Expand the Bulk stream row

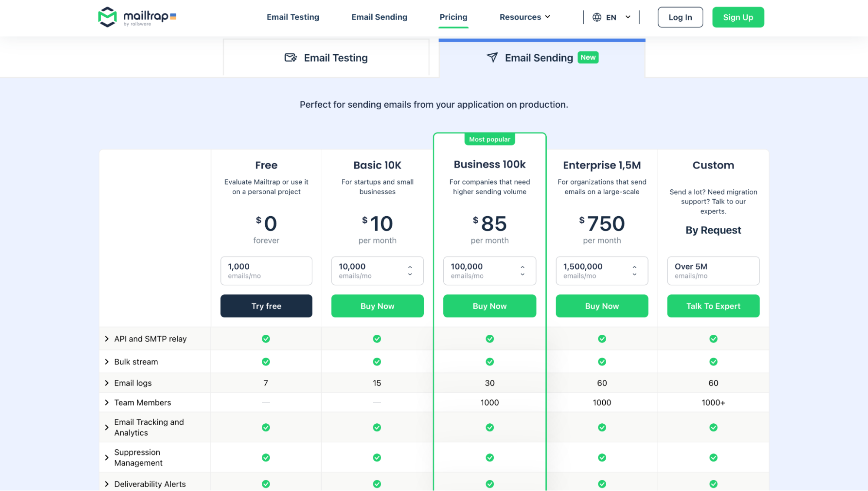pos(107,362)
